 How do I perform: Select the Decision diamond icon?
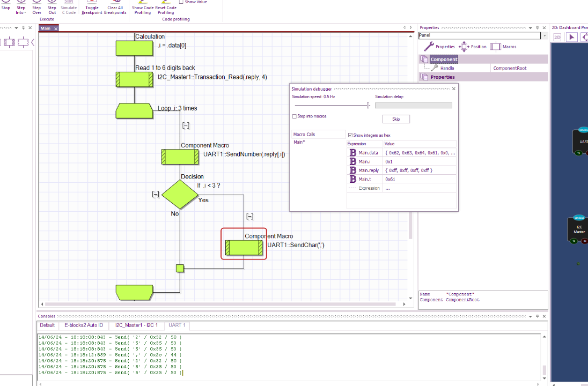(x=180, y=195)
